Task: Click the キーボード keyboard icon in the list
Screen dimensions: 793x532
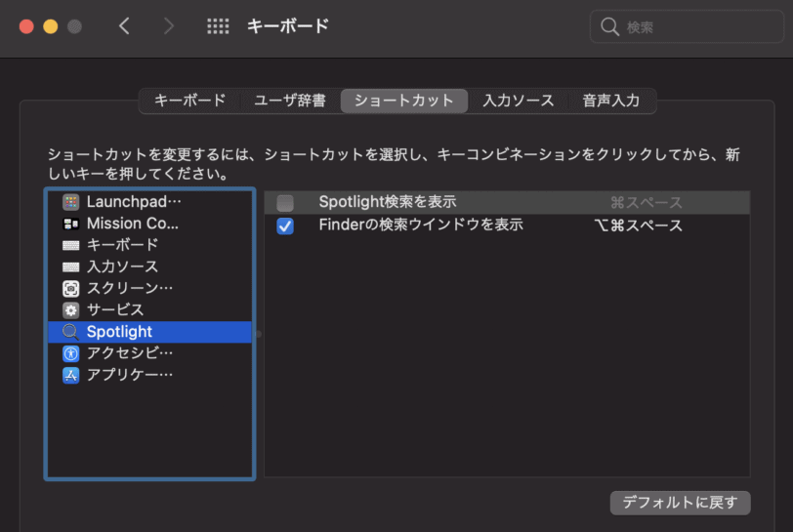Action: coord(70,245)
